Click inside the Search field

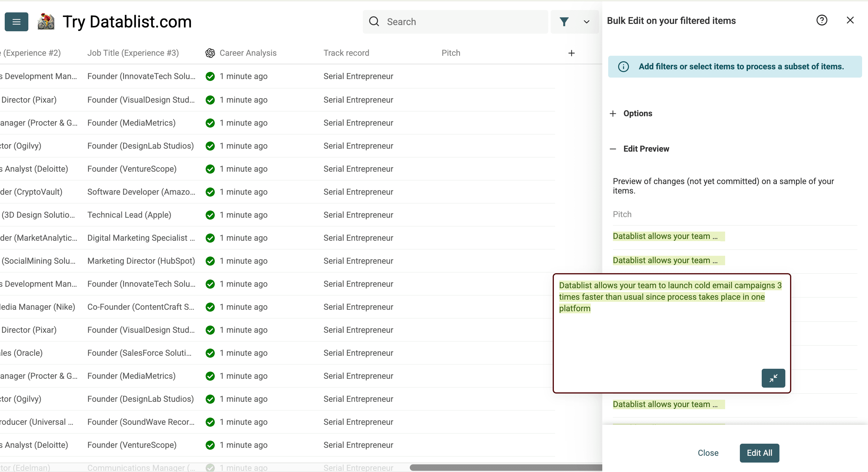(x=455, y=22)
